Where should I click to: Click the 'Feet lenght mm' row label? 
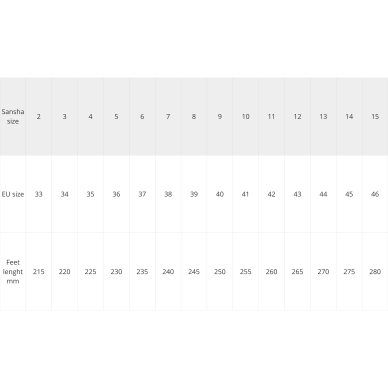(13, 272)
